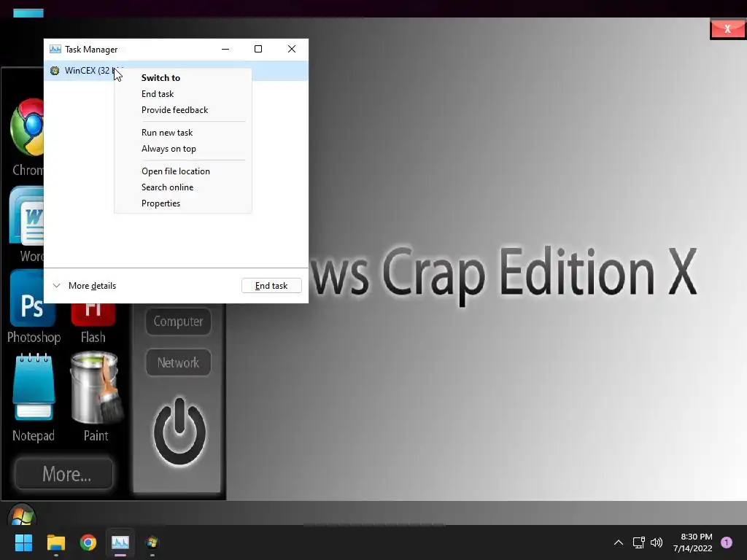Open Properties from context menu

(183, 203)
